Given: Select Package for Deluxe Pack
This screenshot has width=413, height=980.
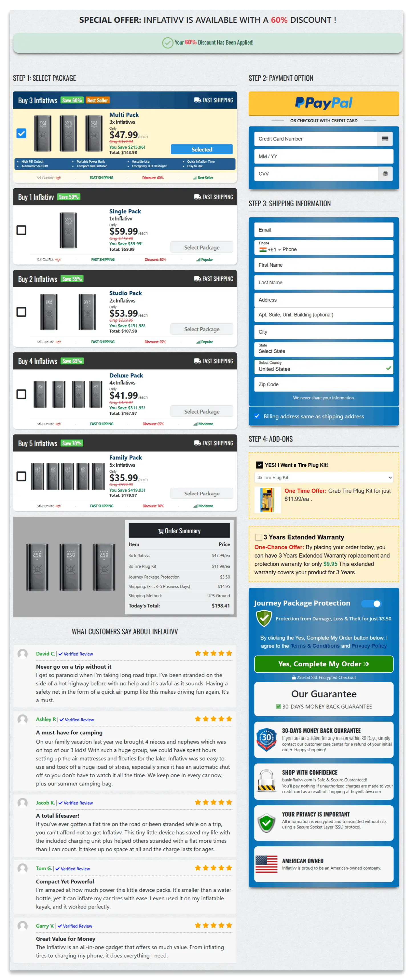Looking at the screenshot, I should 202,412.
